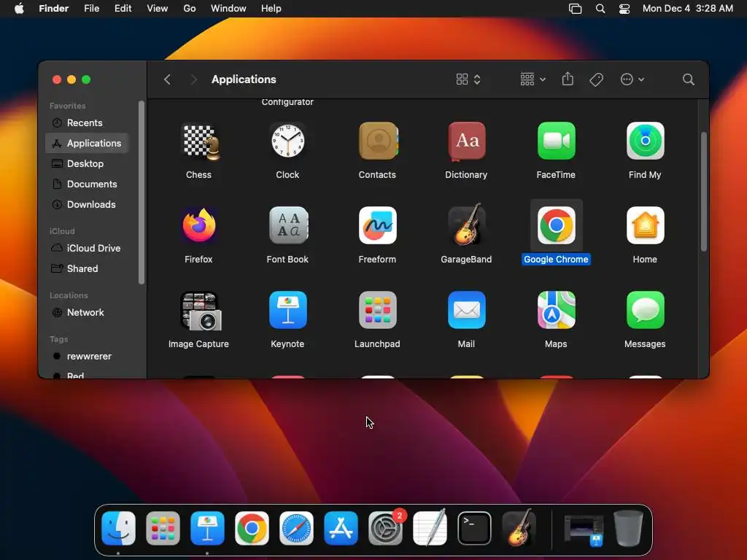Select iCloud Drive in the sidebar
Screen dimensions: 747x560
[87, 249]
